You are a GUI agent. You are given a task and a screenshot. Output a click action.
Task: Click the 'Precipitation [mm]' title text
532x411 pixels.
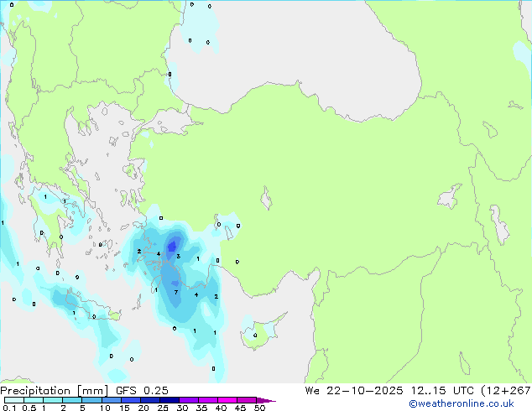tap(55, 391)
